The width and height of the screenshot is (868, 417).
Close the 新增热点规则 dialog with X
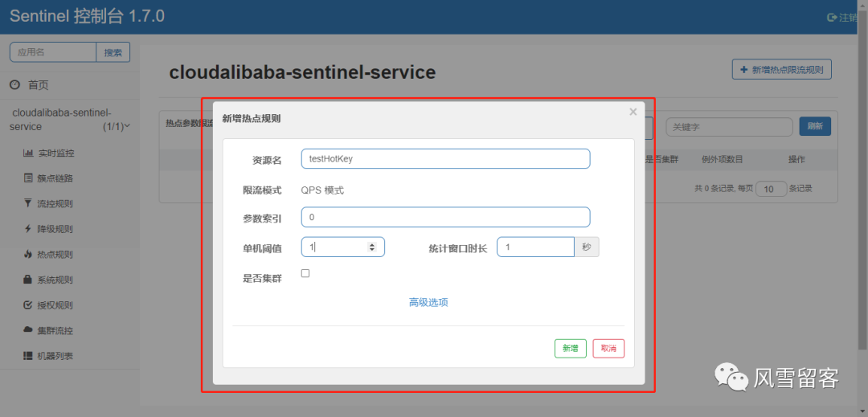point(633,112)
